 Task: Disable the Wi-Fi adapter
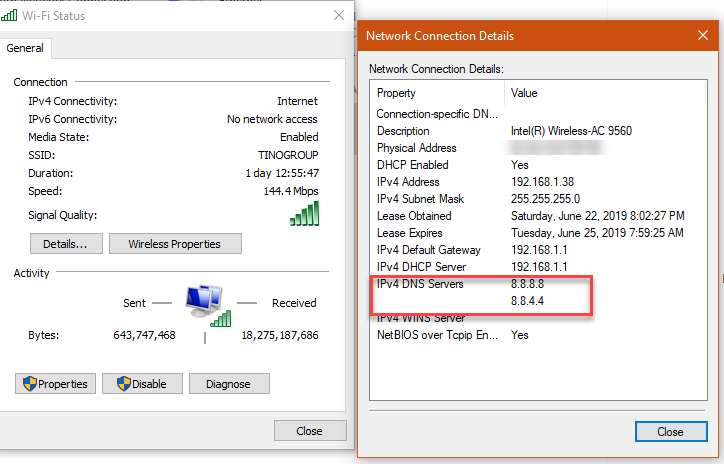click(x=142, y=384)
